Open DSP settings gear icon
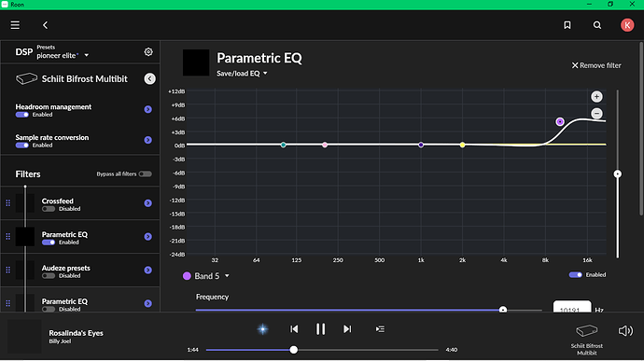Screen dimensions: 644x361 click(148, 51)
